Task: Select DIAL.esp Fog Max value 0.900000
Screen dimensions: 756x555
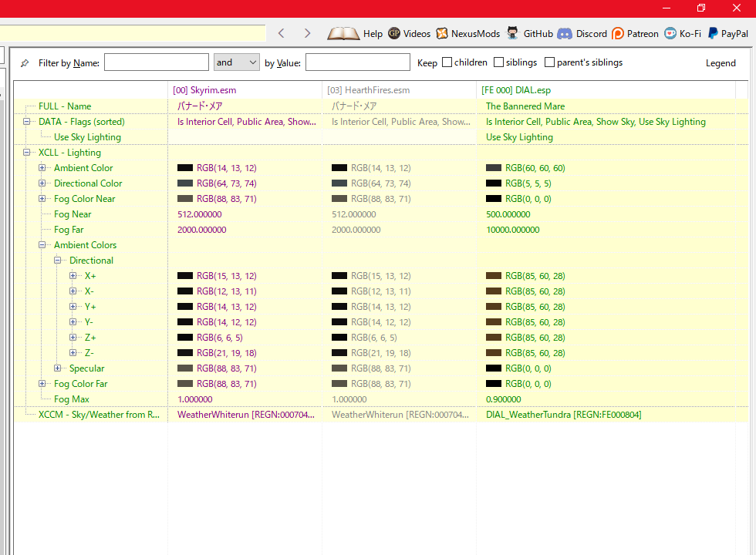Action: [503, 399]
